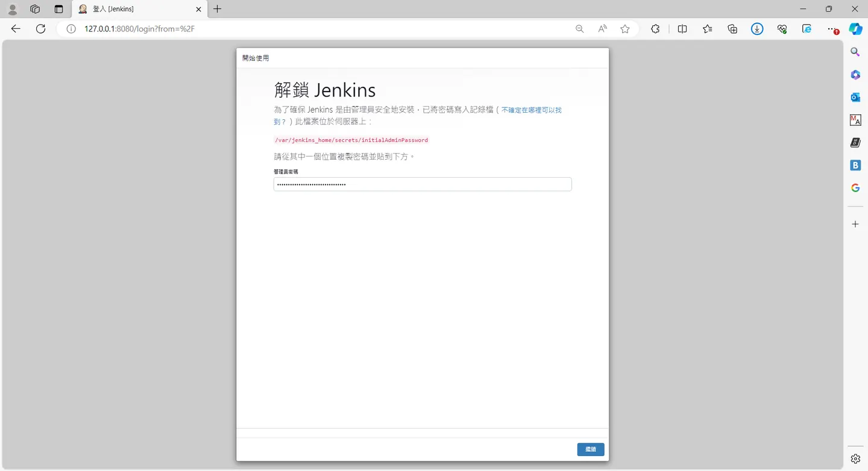Open Browser essentials heart icon
The image size is (868, 471).
coord(782,29)
